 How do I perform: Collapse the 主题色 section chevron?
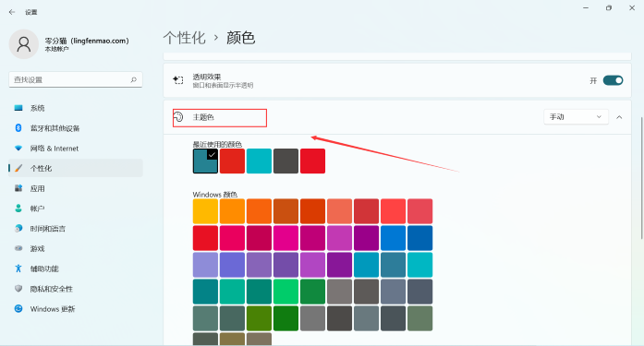[619, 117]
